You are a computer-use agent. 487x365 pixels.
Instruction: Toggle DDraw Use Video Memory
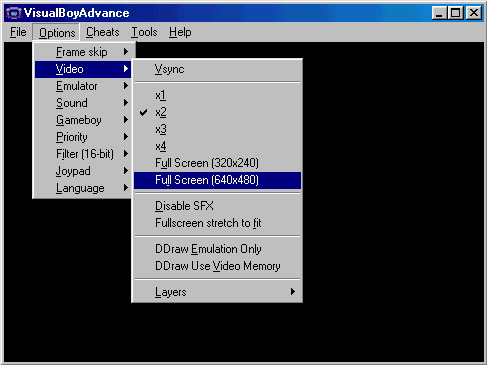[217, 266]
